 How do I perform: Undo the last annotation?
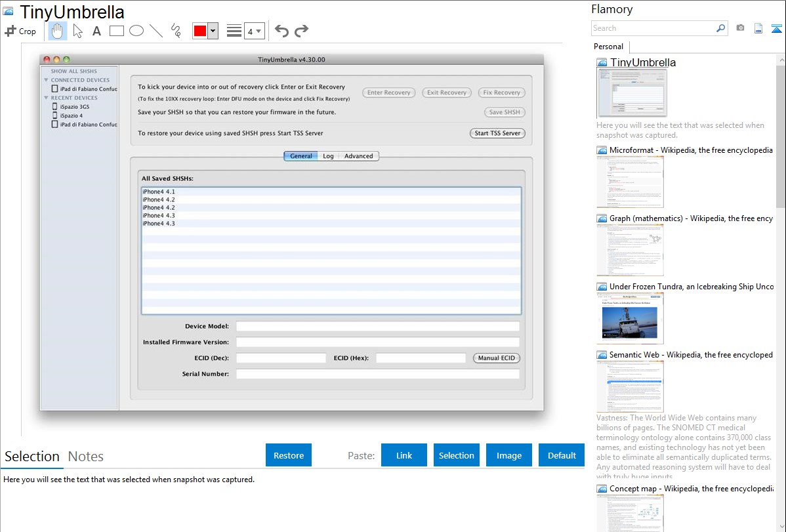[x=281, y=31]
